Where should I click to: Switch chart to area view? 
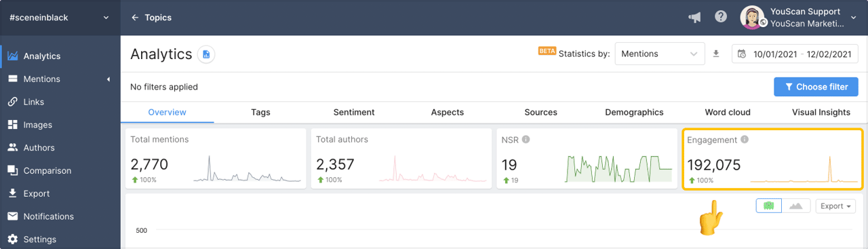click(x=795, y=206)
